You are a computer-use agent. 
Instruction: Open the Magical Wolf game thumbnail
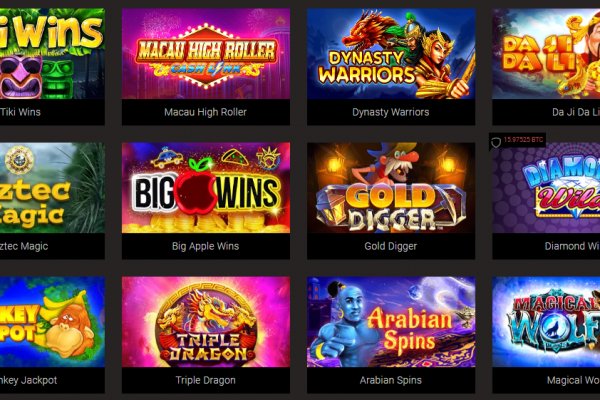click(x=546, y=322)
